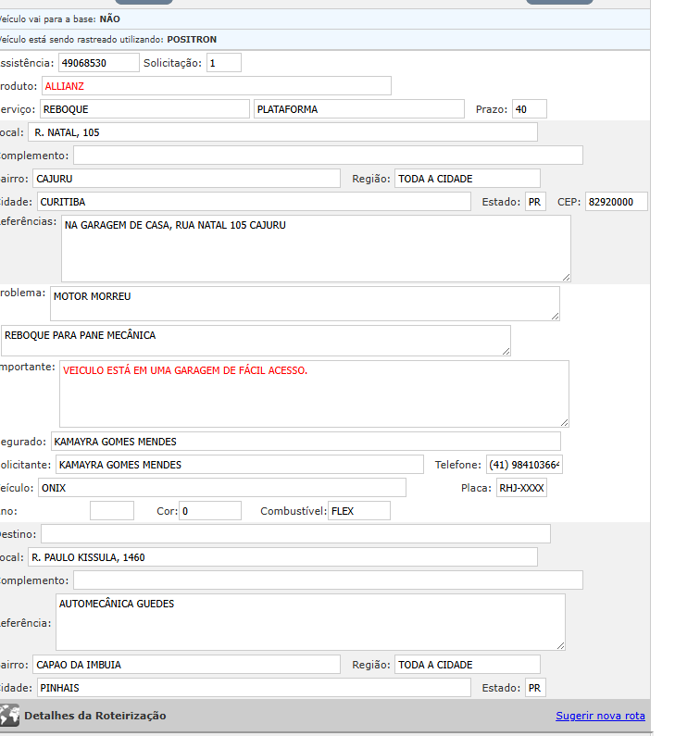Click the resize grip on the Importante text area
700x736 pixels.
564,422
